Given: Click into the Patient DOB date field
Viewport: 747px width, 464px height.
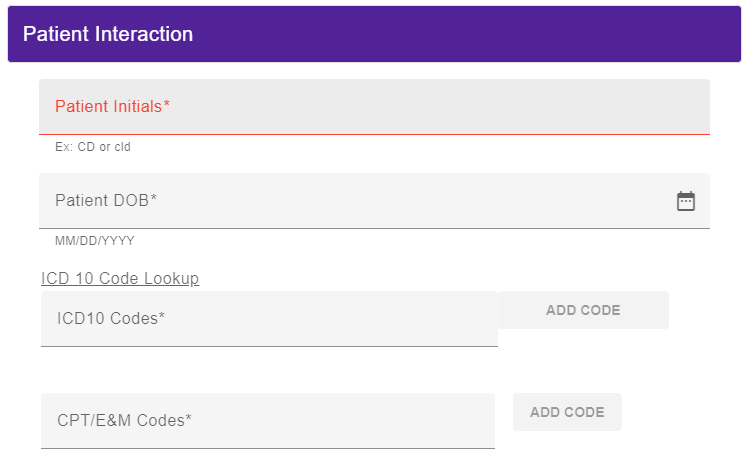Looking at the screenshot, I should click(374, 201).
